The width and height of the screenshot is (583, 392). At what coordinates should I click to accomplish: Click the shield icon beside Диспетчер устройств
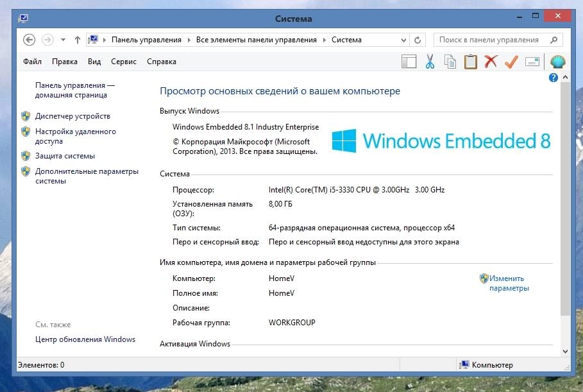coord(26,116)
